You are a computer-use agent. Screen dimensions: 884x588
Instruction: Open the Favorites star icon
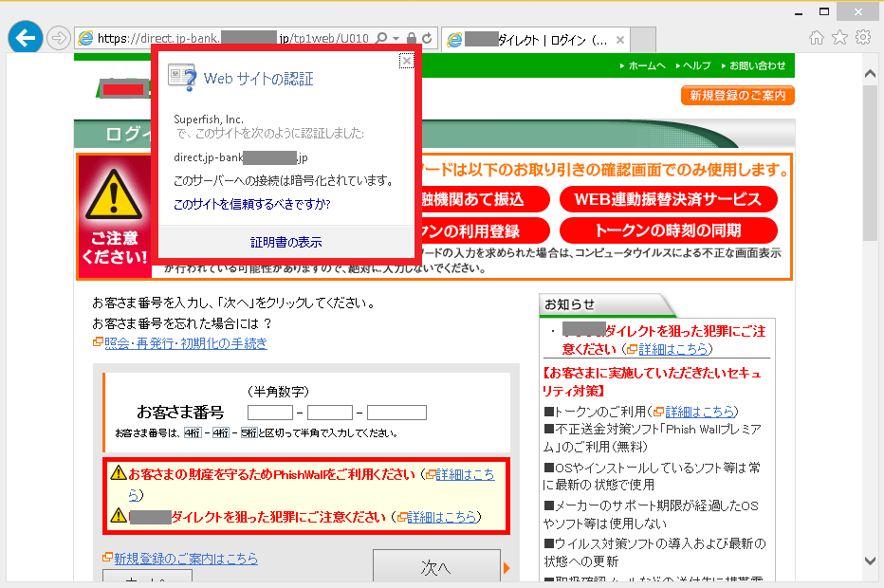point(840,38)
